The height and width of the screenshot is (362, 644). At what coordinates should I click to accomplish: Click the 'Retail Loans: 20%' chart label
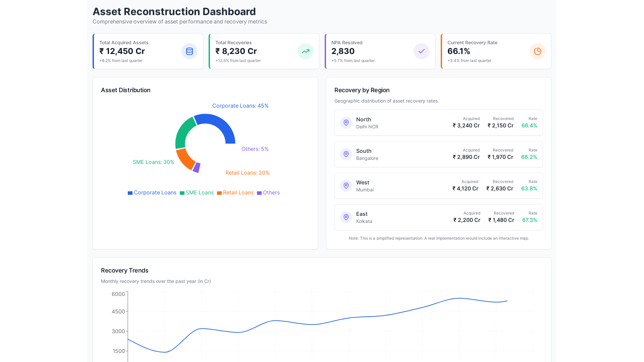(x=248, y=173)
